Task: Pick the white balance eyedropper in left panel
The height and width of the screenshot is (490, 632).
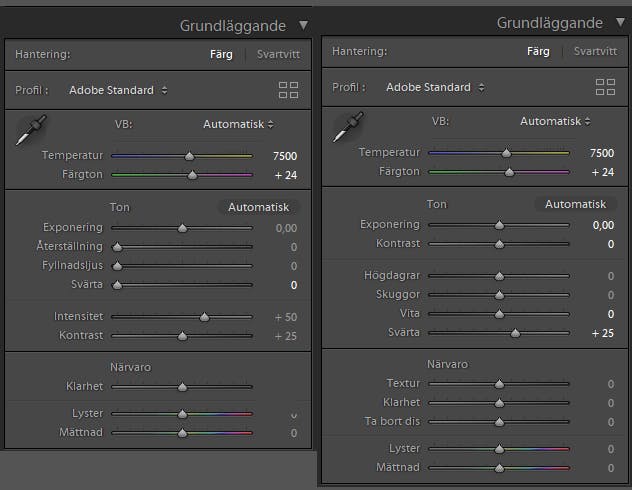Action: pos(31,130)
